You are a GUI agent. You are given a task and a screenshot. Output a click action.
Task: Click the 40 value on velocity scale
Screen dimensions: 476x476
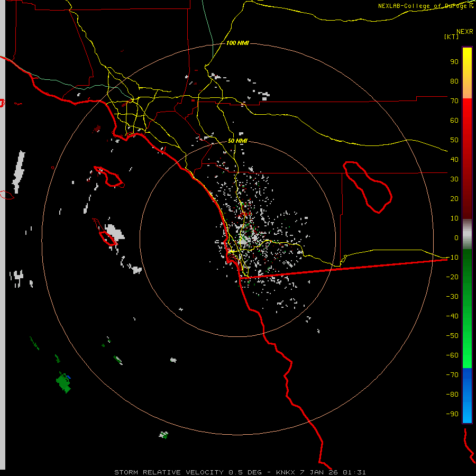tap(454, 160)
